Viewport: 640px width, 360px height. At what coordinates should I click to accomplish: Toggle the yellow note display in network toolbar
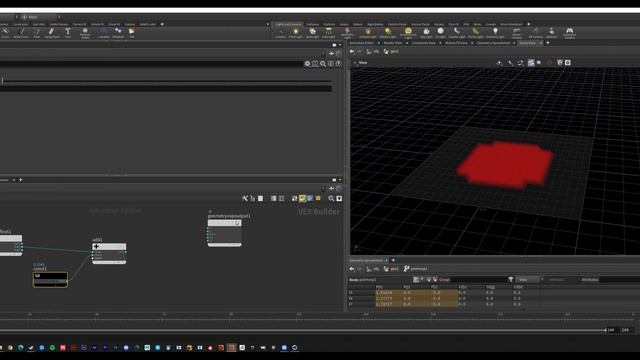[302, 198]
